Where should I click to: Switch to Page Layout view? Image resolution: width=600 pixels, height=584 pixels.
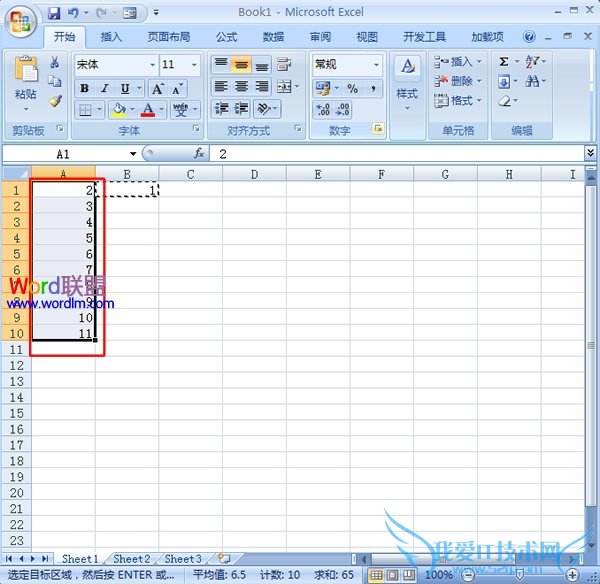tap(392, 575)
